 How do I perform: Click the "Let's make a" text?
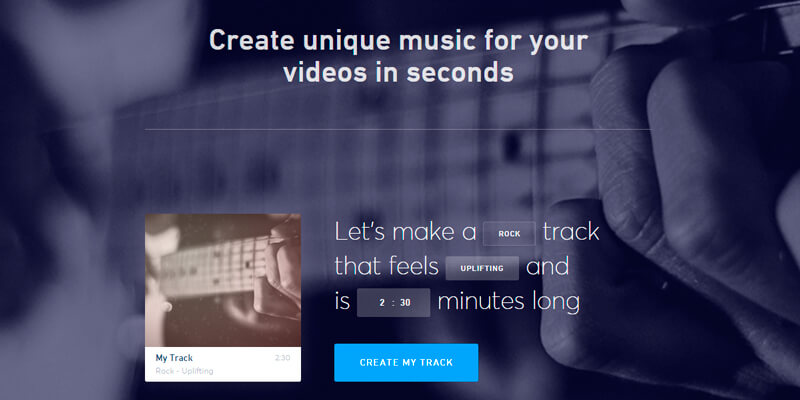(406, 232)
